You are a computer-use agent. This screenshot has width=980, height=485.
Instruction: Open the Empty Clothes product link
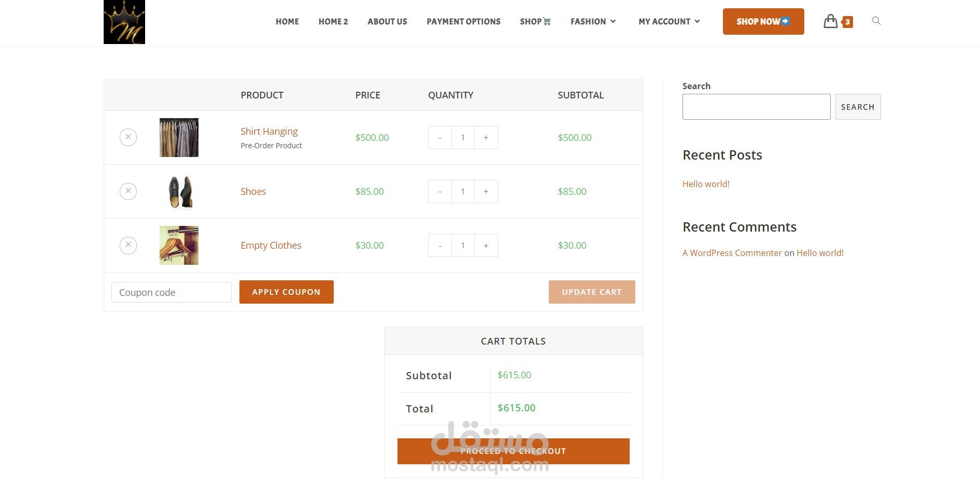[271, 245]
